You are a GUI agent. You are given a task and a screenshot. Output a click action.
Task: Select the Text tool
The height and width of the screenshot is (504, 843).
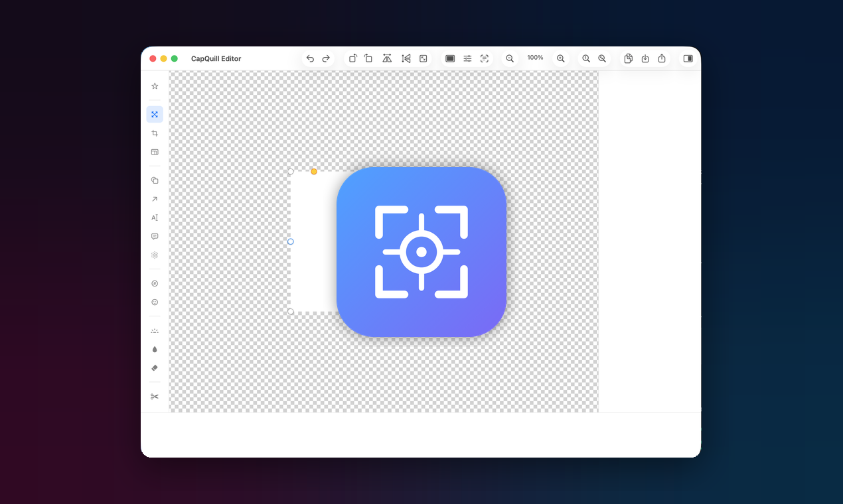click(x=155, y=218)
